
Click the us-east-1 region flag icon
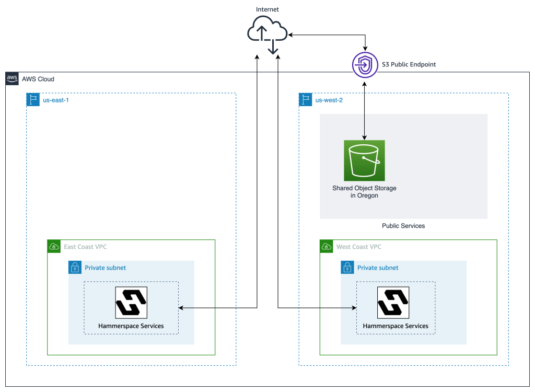click(x=32, y=99)
